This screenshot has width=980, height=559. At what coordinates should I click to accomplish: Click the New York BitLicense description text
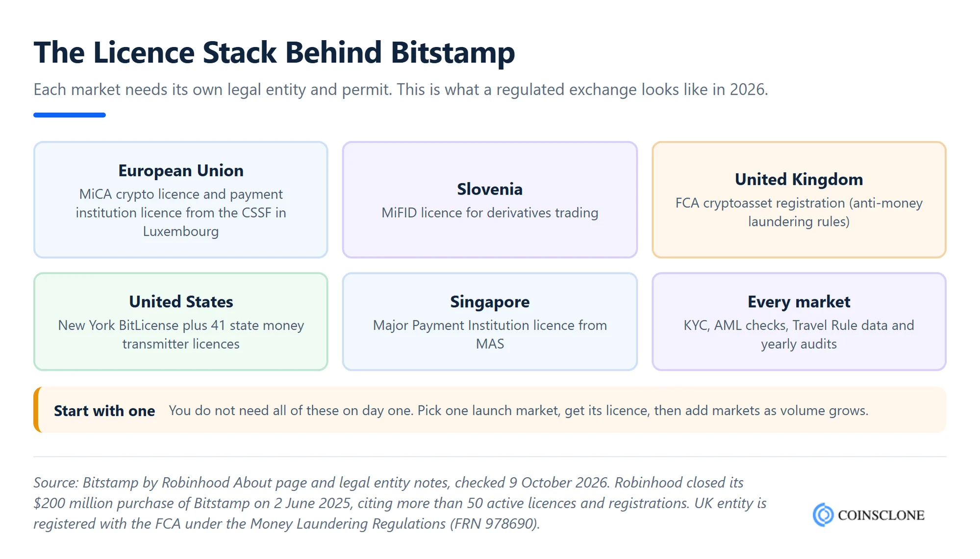point(181,335)
